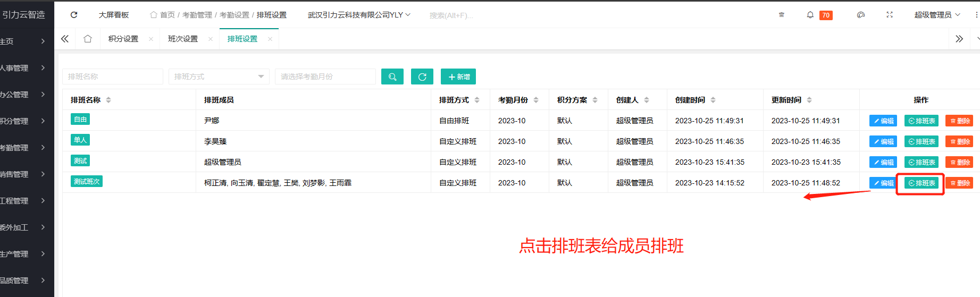This screenshot has width=980, height=297.
Task: Switch to the 班次设置 tab
Action: click(182, 39)
